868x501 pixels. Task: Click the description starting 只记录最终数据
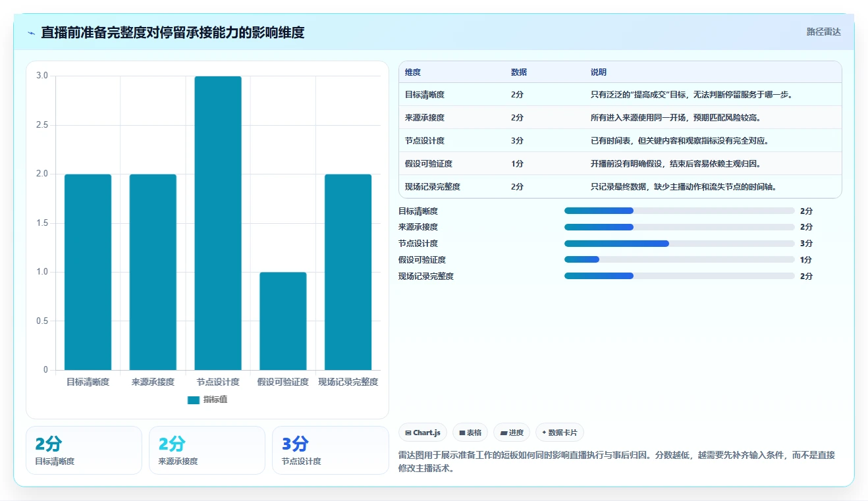(684, 187)
